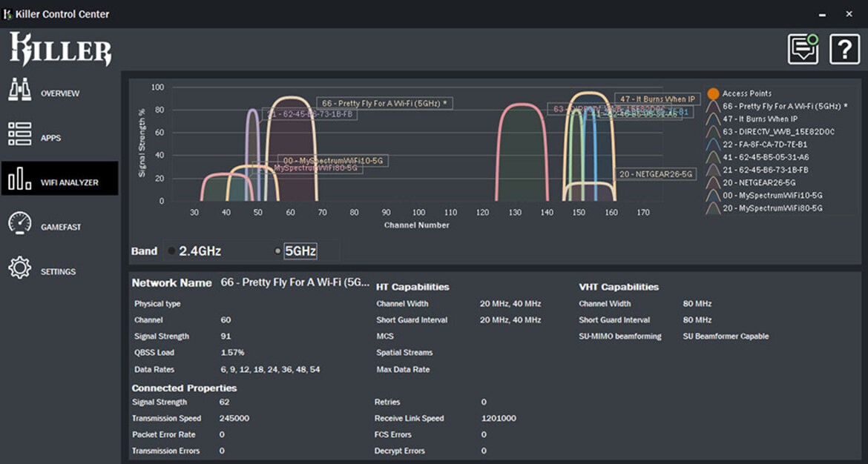This screenshot has width=868, height=464.
Task: Select legend entry 21 - 62-45-B6-73-1B-FB
Action: click(765, 170)
